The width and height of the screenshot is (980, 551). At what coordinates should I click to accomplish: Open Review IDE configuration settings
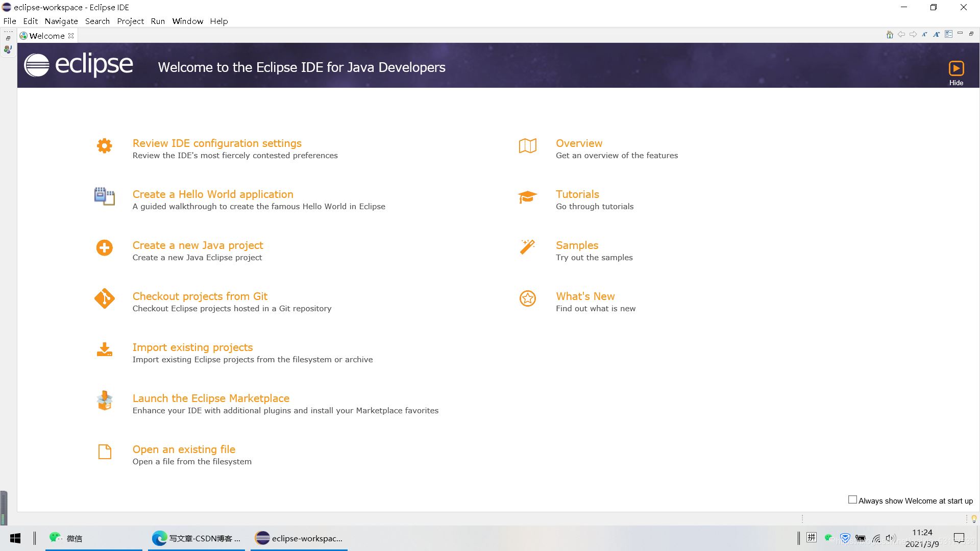pos(217,142)
